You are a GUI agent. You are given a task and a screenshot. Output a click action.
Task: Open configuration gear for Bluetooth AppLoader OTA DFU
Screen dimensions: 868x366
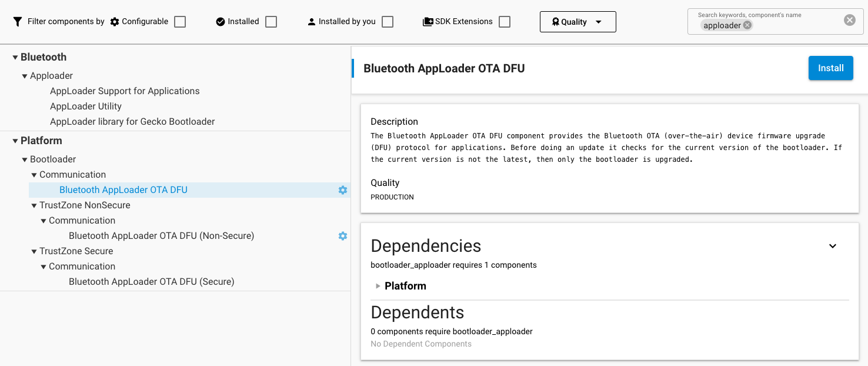pyautogui.click(x=342, y=189)
